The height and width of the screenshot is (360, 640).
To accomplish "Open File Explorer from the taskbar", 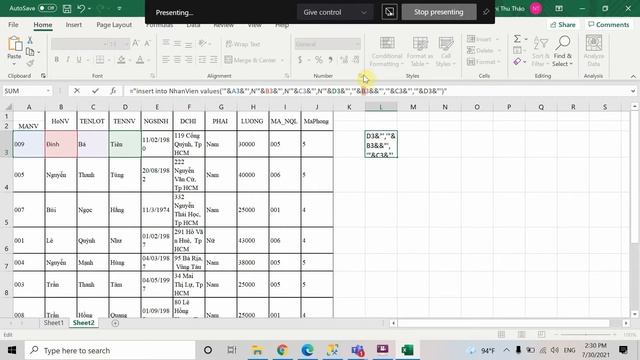I will (257, 350).
